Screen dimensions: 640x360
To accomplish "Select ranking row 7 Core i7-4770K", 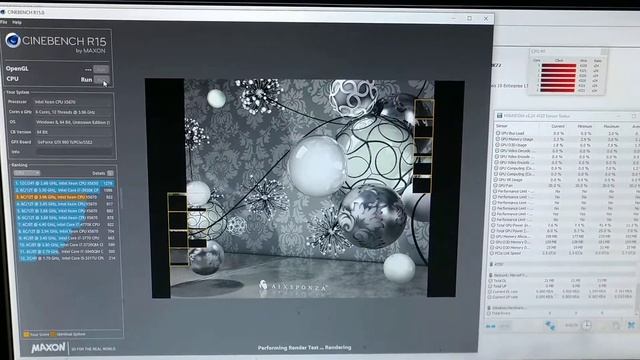I will 65,224.
